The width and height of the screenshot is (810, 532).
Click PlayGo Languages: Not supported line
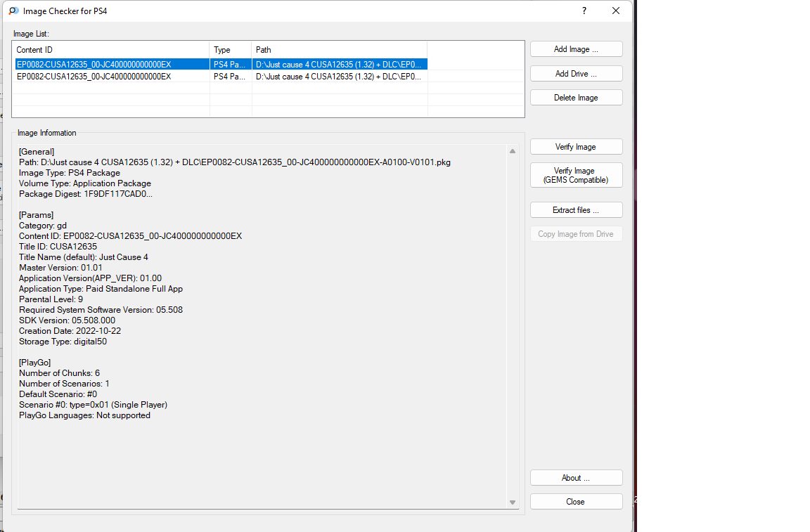84,415
